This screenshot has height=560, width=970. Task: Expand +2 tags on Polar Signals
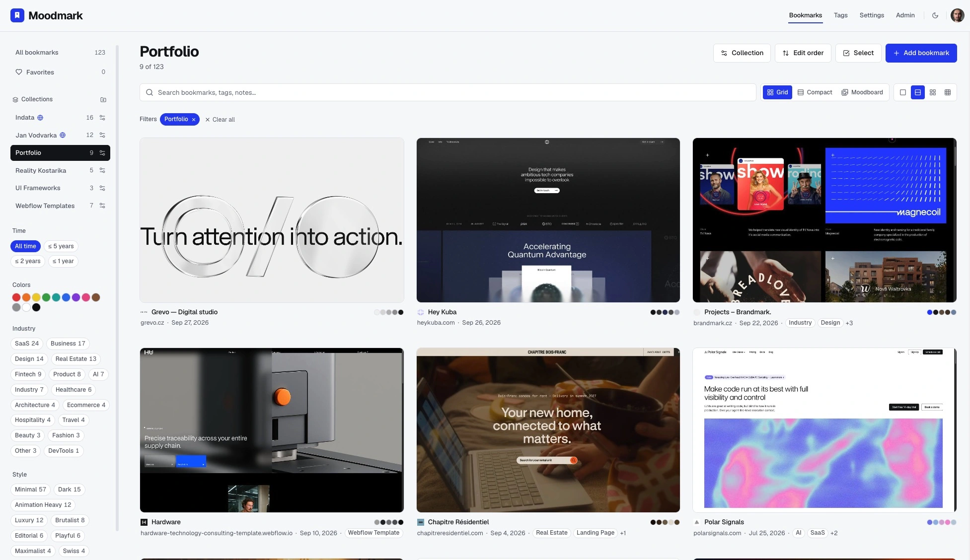tap(834, 533)
